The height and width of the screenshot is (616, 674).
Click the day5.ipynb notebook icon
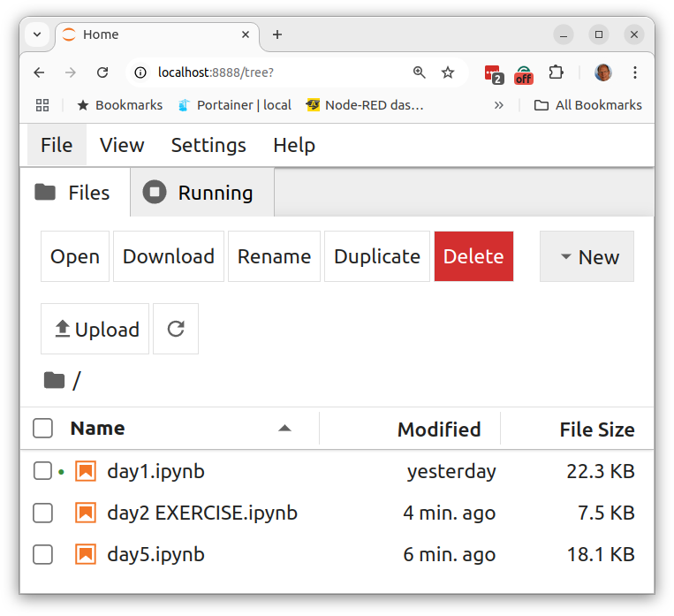tap(86, 554)
